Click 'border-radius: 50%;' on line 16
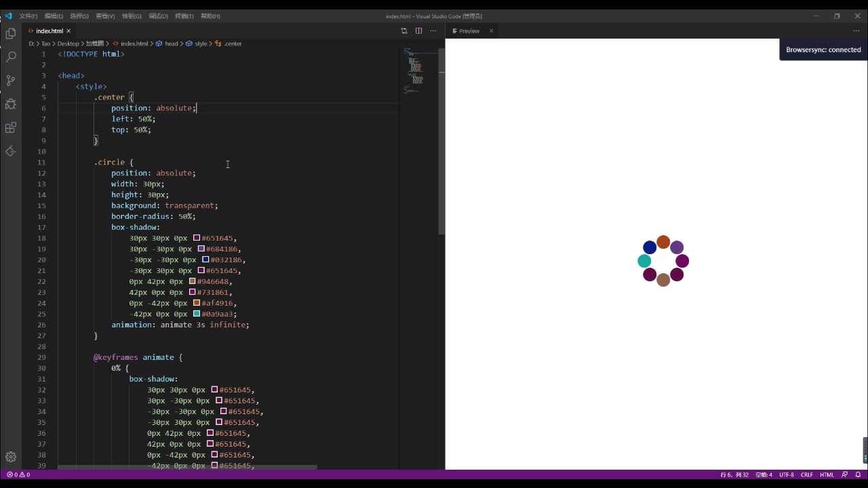Image resolution: width=868 pixels, height=488 pixels. (x=153, y=216)
